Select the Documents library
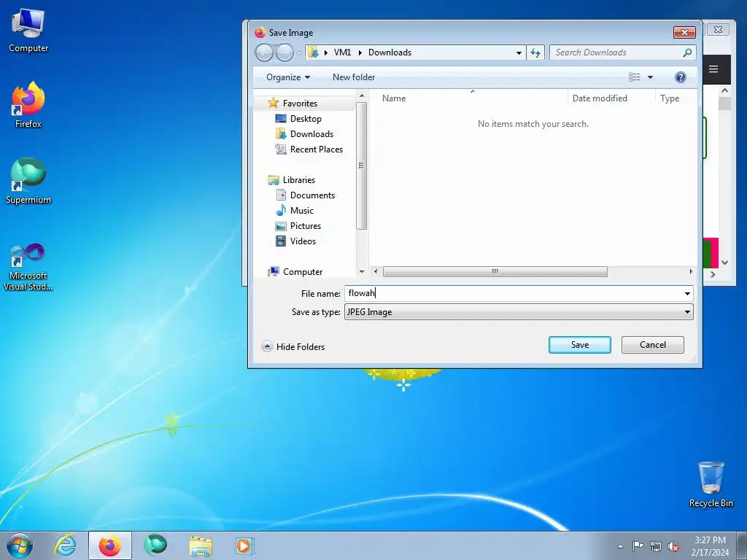The height and width of the screenshot is (560, 747). [x=312, y=195]
